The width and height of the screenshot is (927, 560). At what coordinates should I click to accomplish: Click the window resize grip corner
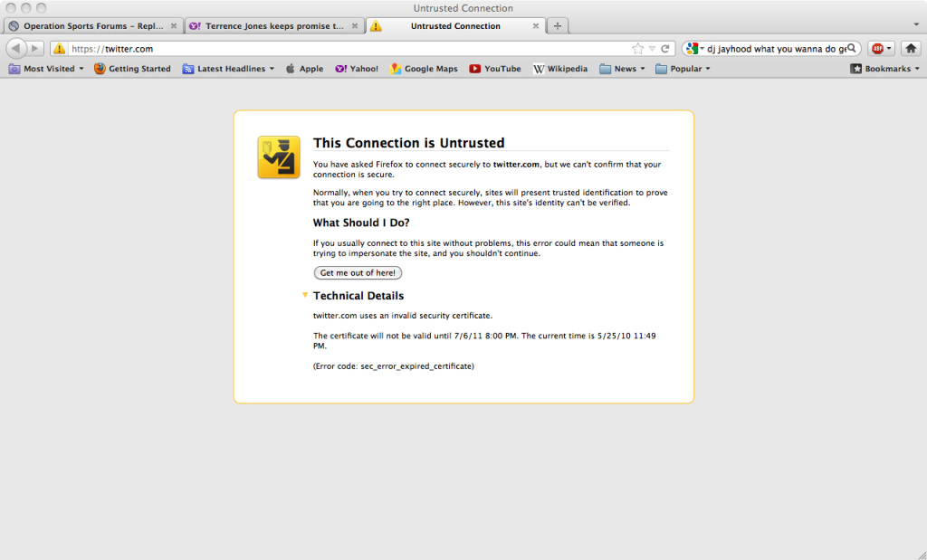921,554
